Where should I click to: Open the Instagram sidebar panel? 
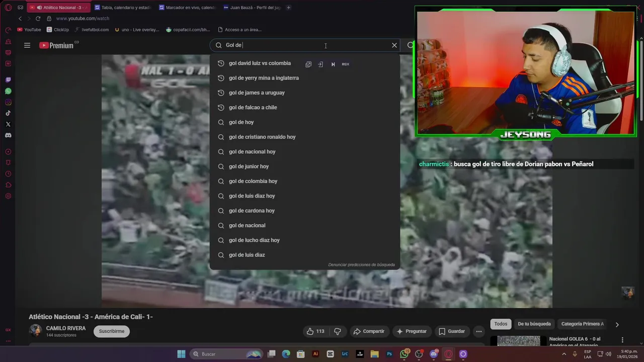pos(8,102)
